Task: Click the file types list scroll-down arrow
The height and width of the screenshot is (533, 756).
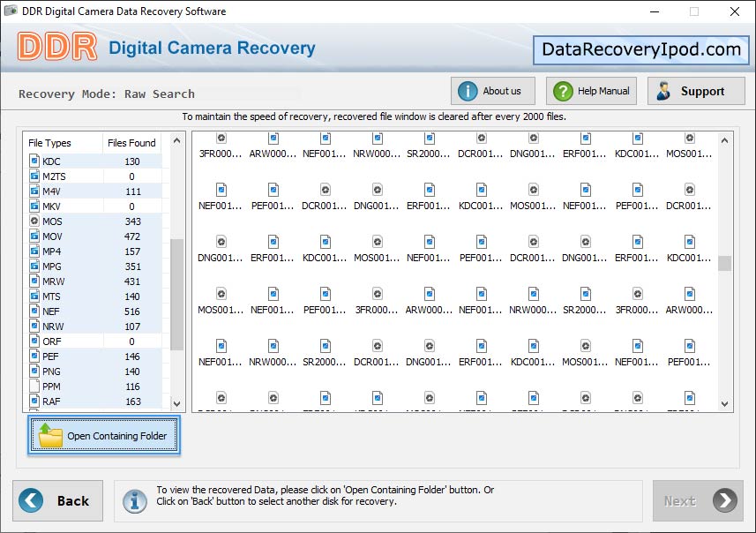Action: click(x=177, y=403)
